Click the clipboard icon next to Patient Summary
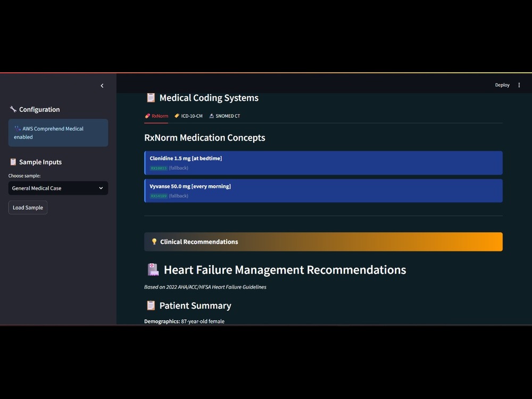Image resolution: width=532 pixels, height=399 pixels. [x=151, y=305]
